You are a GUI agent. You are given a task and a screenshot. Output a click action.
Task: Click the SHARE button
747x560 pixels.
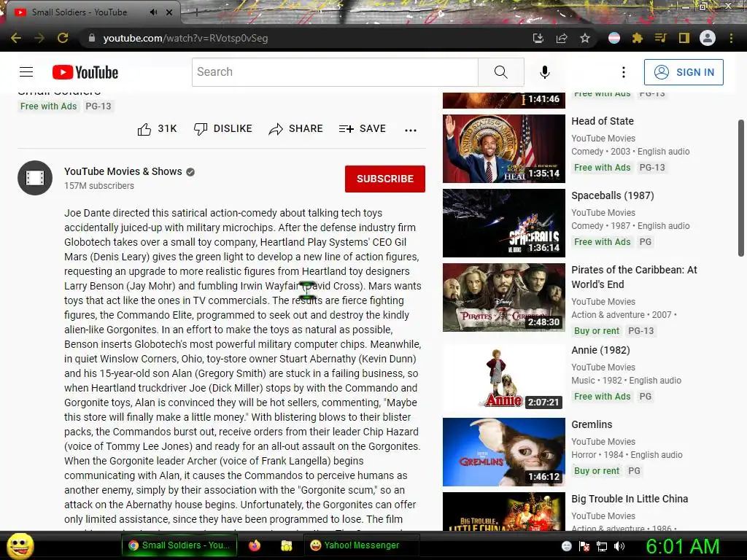296,128
